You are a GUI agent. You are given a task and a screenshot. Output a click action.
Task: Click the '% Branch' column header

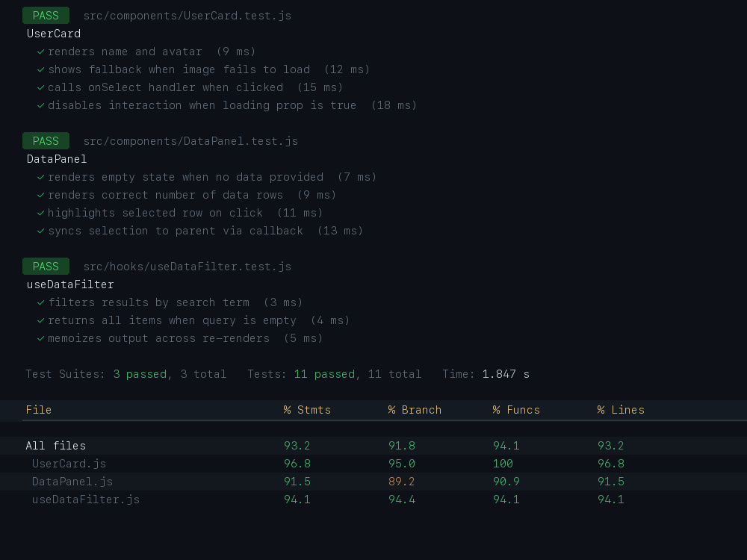(x=415, y=410)
